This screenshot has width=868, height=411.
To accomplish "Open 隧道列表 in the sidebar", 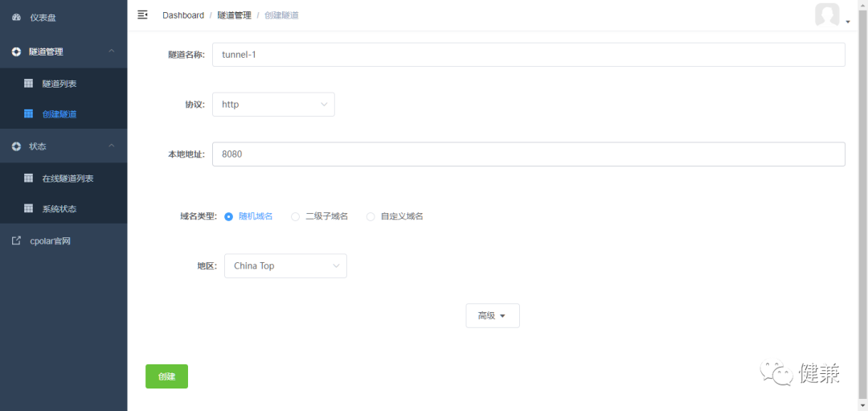I will tap(59, 83).
